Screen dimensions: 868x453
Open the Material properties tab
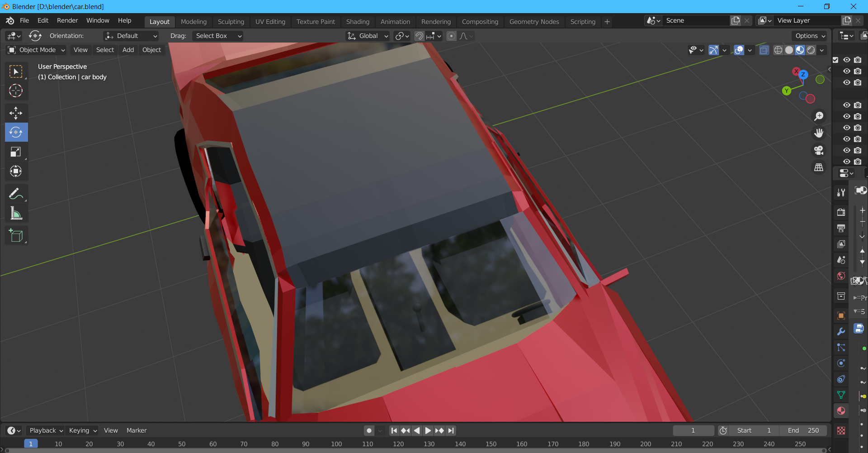point(841,411)
